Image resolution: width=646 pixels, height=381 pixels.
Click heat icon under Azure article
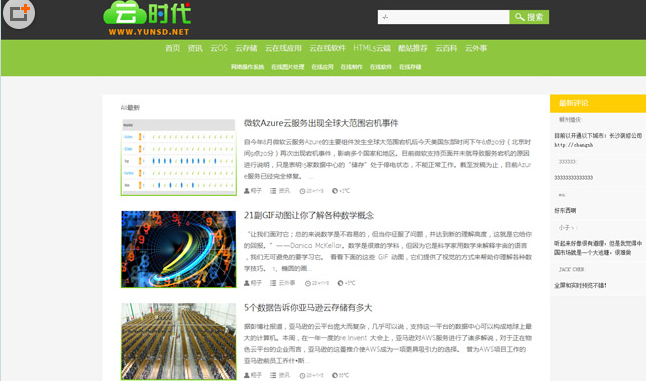tap(335, 191)
